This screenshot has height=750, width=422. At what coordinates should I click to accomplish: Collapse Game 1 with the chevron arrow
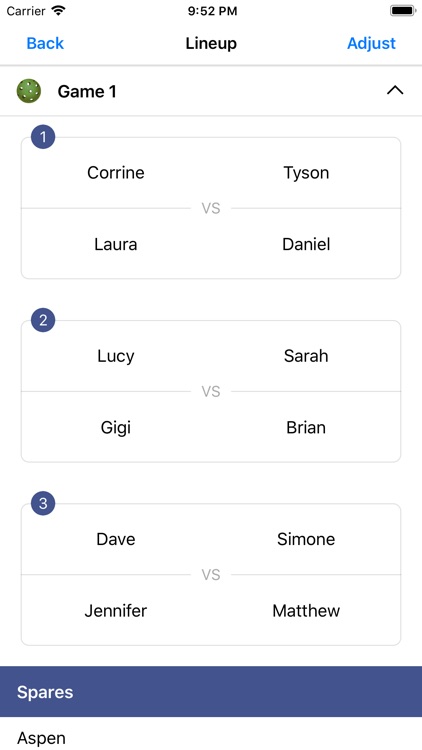click(x=395, y=90)
